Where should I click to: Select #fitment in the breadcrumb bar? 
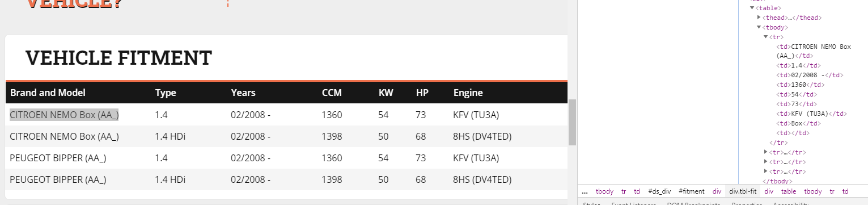(x=691, y=191)
